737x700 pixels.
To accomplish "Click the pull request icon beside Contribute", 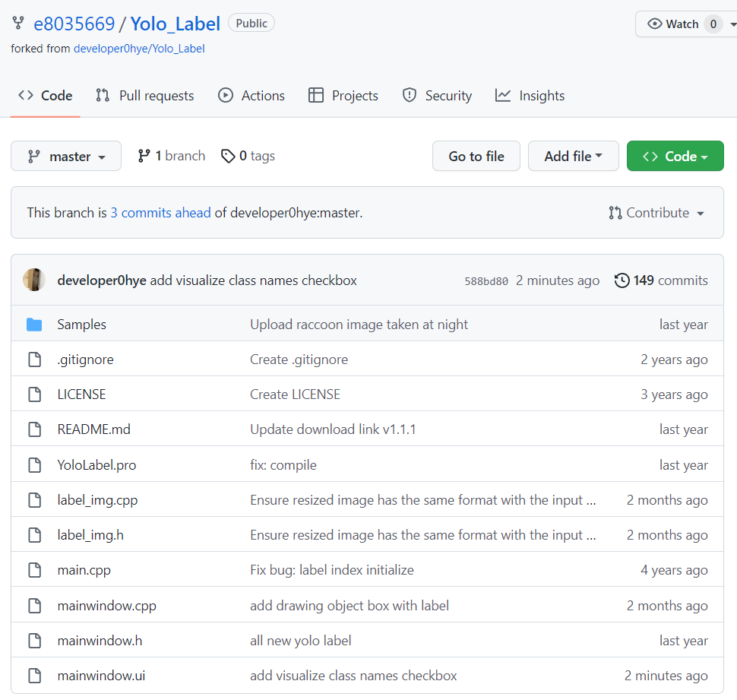I will pyautogui.click(x=615, y=213).
